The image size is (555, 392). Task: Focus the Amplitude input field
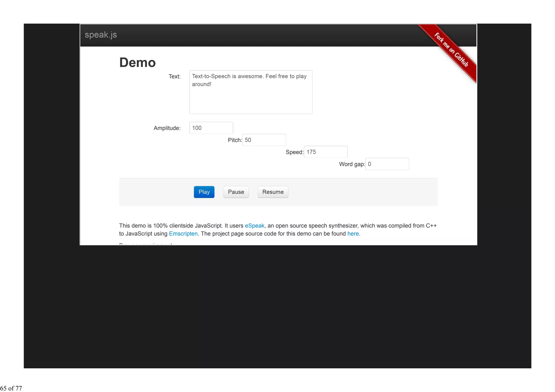211,128
